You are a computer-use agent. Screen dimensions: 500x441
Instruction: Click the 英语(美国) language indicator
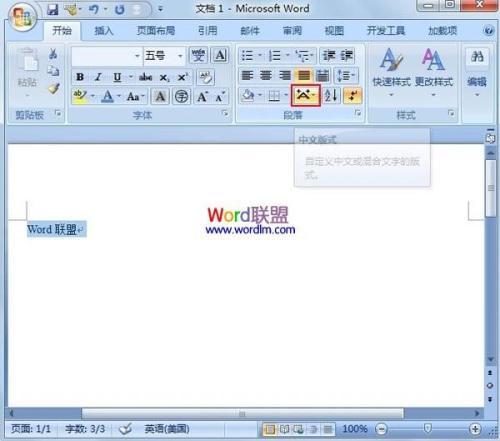[167, 429]
